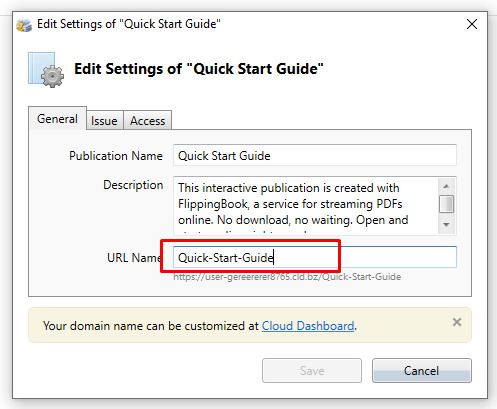
Task: Close the Edit Settings dialog window
Action: point(472,24)
